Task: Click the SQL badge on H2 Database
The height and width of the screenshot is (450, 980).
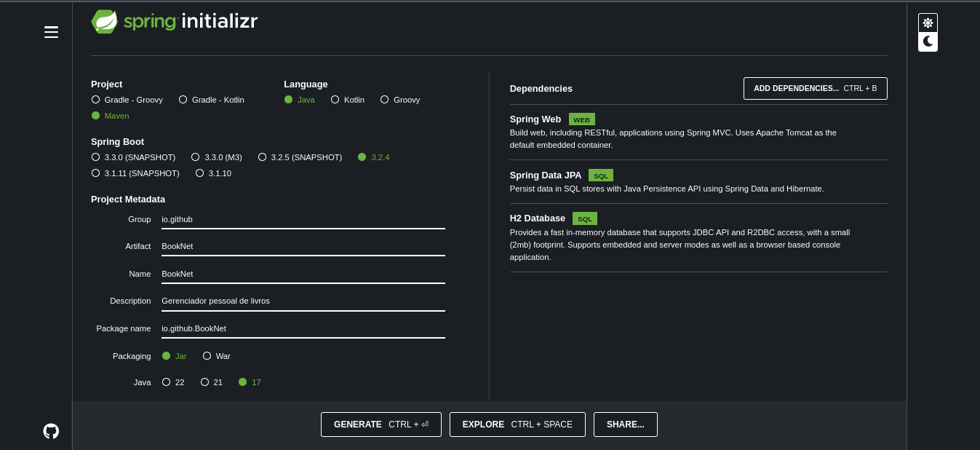Action: (x=584, y=218)
